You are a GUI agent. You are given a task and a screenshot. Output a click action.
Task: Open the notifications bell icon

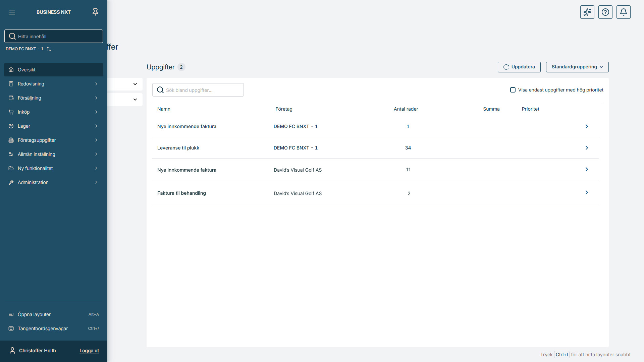(623, 12)
